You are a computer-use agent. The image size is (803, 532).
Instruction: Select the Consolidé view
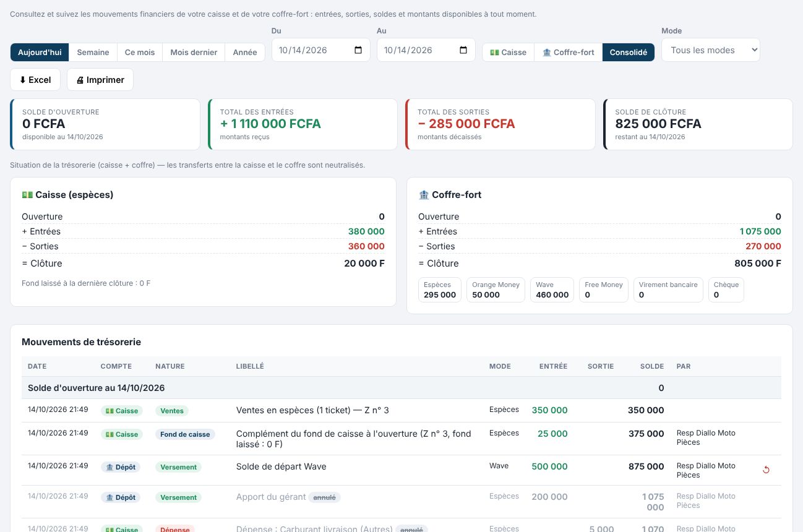pos(629,52)
